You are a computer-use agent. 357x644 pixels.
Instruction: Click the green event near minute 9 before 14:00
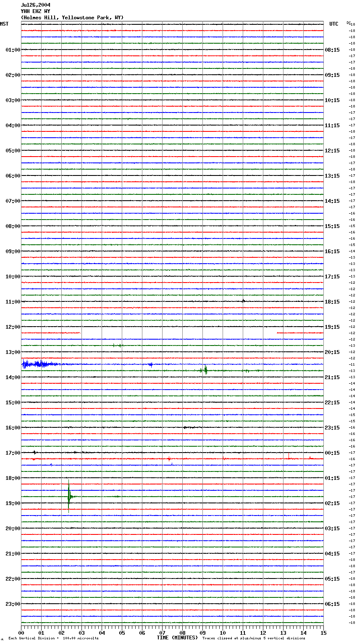point(205,370)
